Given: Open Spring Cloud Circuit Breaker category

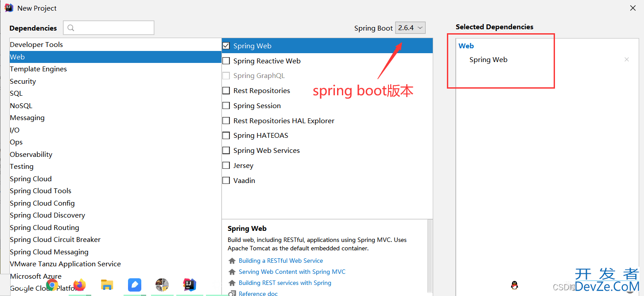Looking at the screenshot, I should coord(115,239).
